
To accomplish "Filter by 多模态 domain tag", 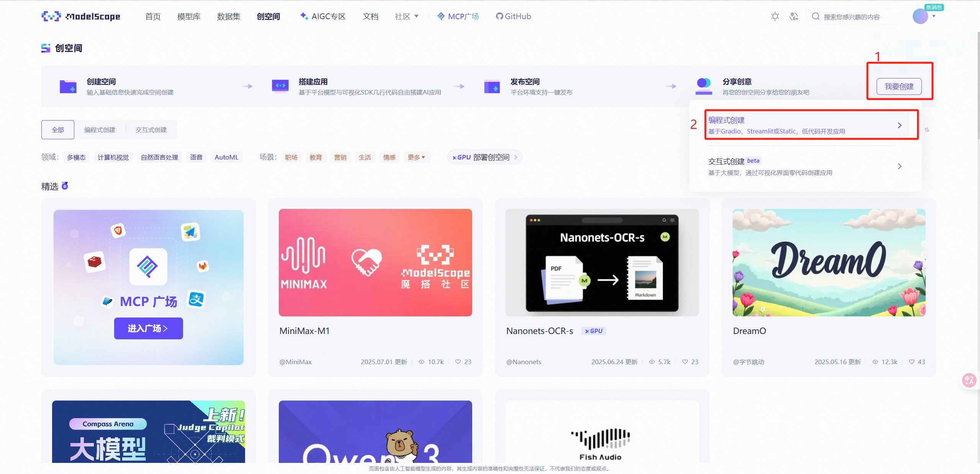I will [76, 157].
